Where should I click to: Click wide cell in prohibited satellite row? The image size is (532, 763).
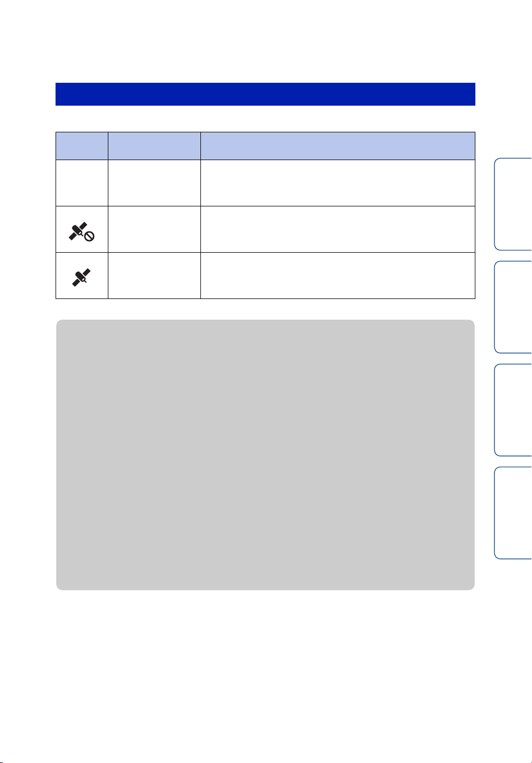pyautogui.click(x=338, y=229)
